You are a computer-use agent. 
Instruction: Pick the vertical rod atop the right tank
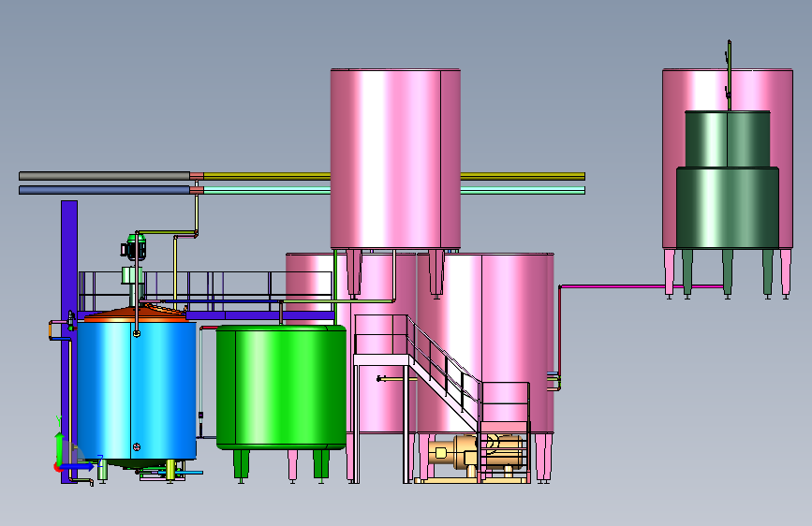[x=730, y=75]
